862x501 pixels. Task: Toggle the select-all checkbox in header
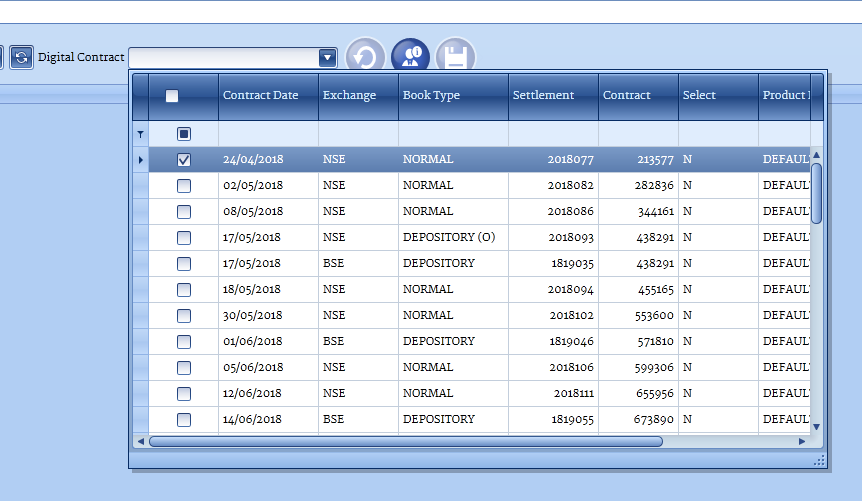click(x=172, y=96)
